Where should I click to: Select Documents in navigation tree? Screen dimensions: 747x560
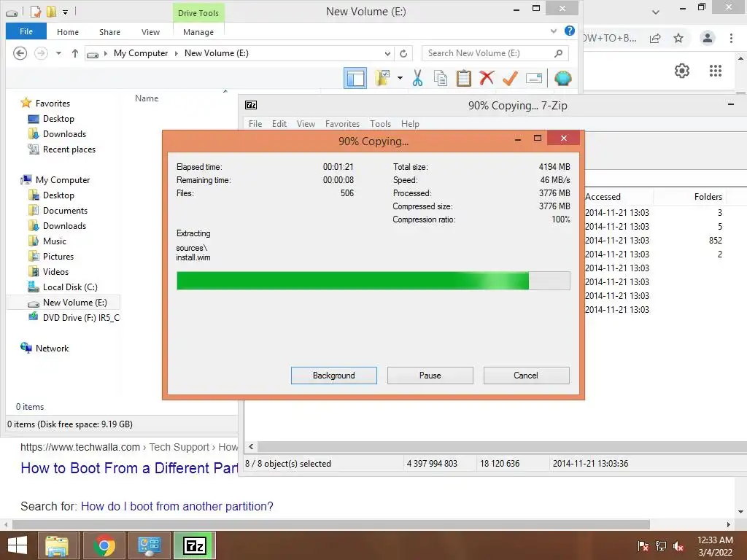tap(65, 211)
